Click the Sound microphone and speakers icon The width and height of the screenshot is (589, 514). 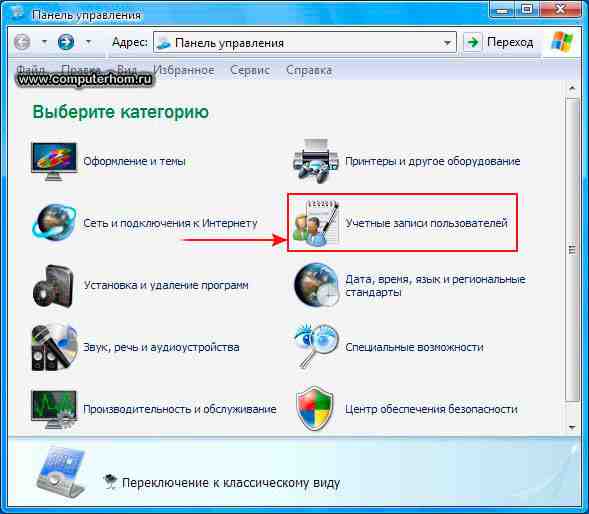coord(54,348)
